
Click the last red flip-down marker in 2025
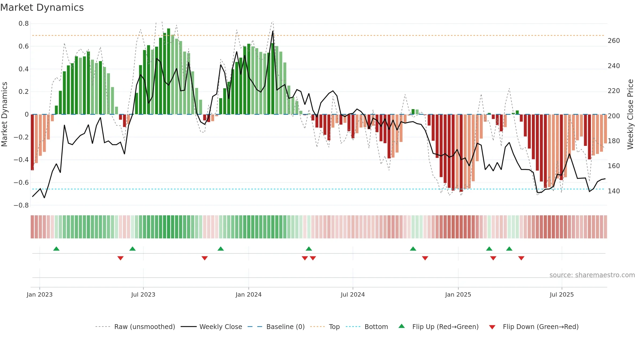pos(521,258)
